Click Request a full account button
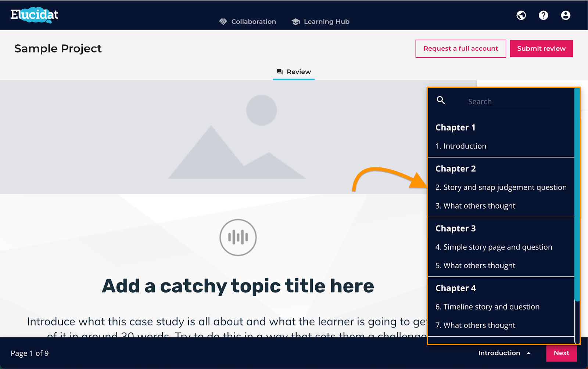The height and width of the screenshot is (369, 588). [x=461, y=48]
